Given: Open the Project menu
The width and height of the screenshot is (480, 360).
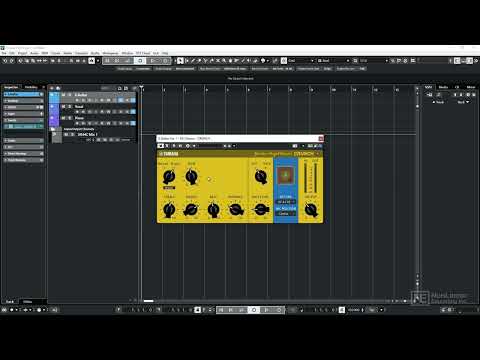Looking at the screenshot, I should 22,53.
